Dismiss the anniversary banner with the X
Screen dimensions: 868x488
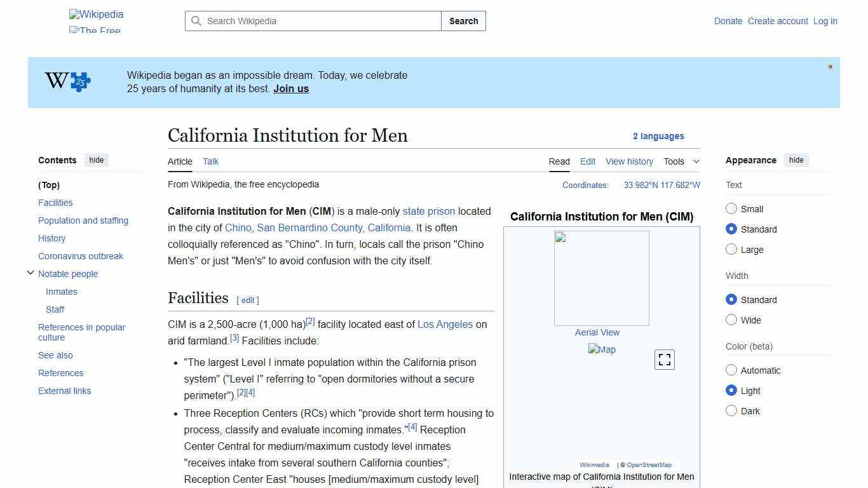[x=830, y=66]
